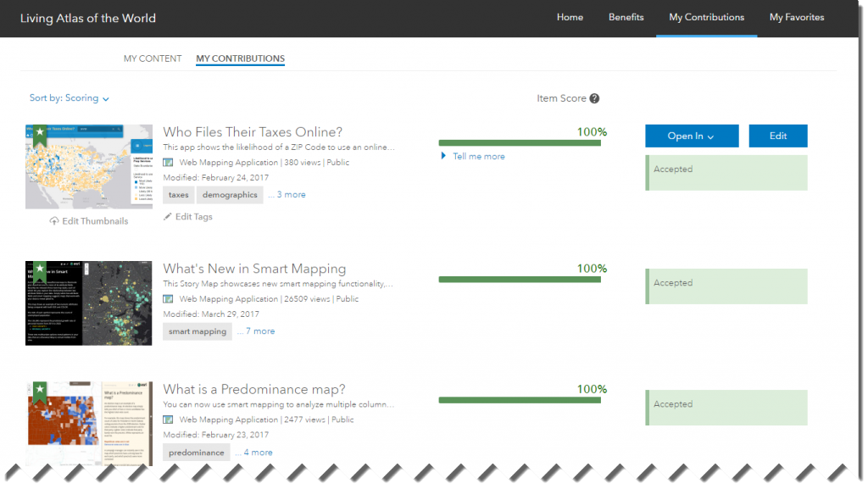Click the '380 views' text
This screenshot has height=489, width=868.
coord(303,162)
